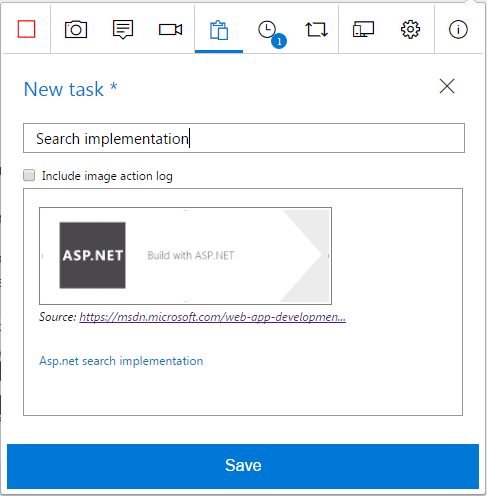Click the Asp.net search implementation text
Viewport: 487px width, 496px height.
click(121, 361)
